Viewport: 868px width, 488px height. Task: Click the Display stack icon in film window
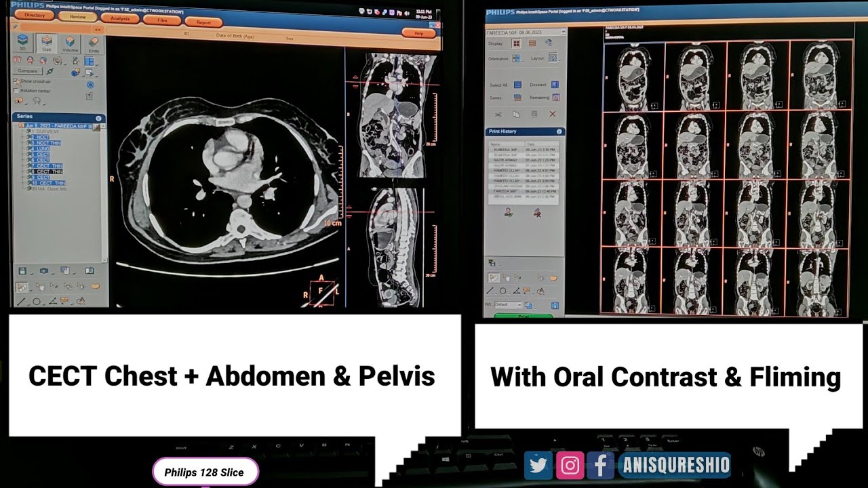pyautogui.click(x=532, y=43)
